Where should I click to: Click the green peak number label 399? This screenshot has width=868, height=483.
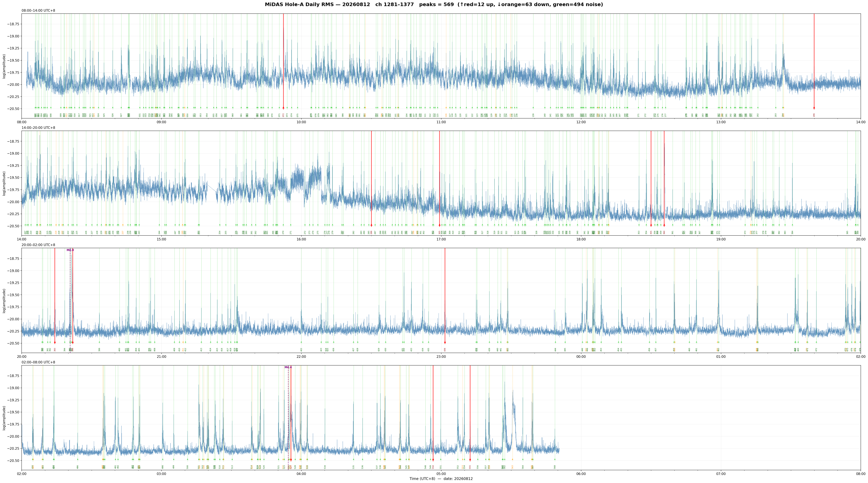coord(99,350)
